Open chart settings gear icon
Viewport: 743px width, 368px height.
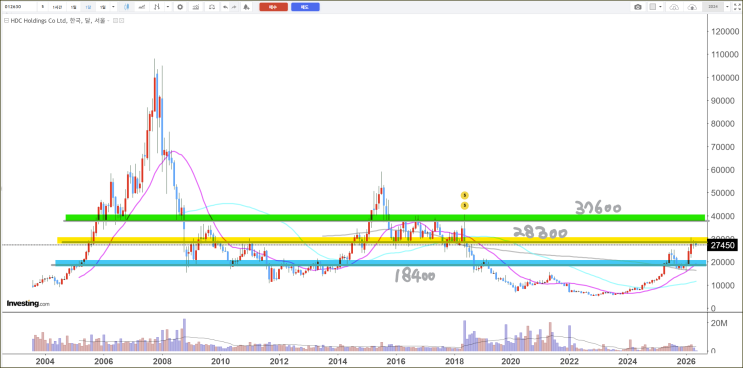tap(180, 7)
